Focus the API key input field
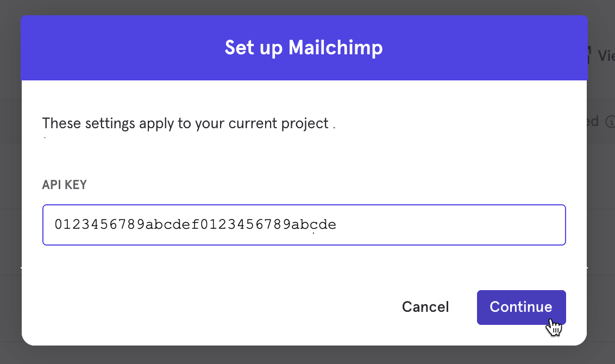Screen dimensions: 615x364 click(304, 224)
